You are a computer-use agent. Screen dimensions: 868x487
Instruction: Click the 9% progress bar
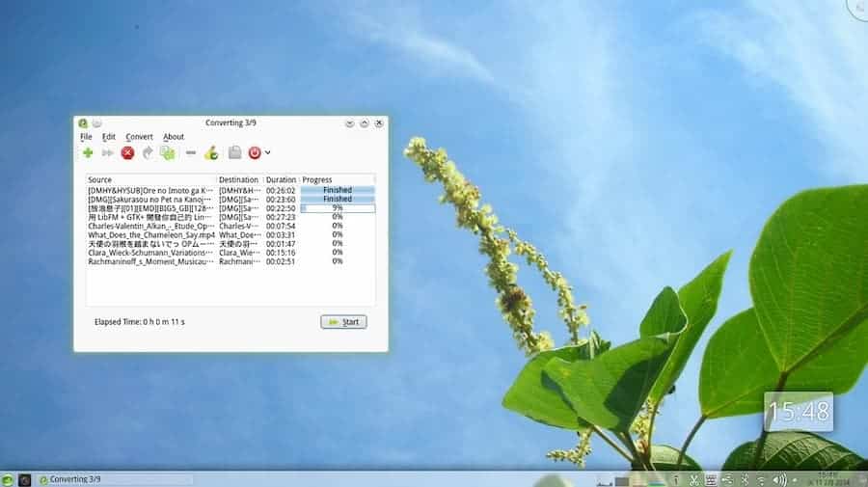(x=338, y=208)
